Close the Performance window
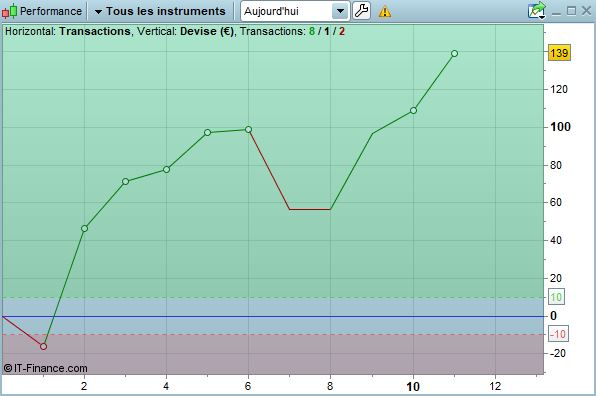The image size is (596, 396). point(586,11)
